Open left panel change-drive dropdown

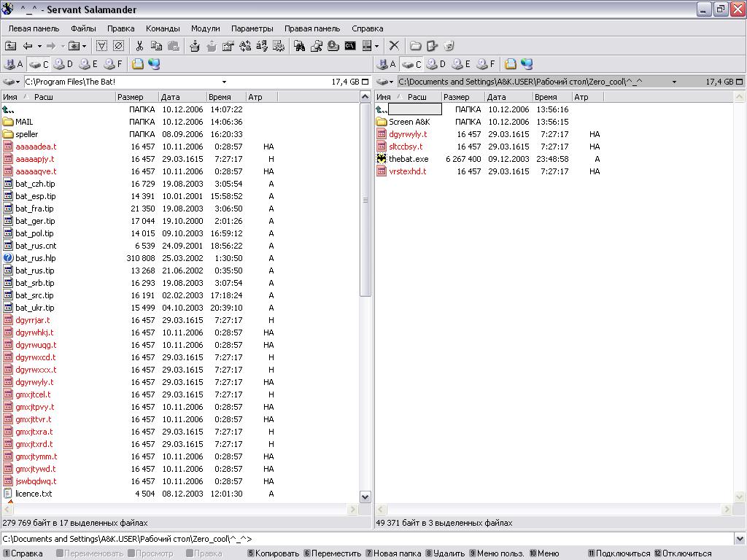click(12, 82)
